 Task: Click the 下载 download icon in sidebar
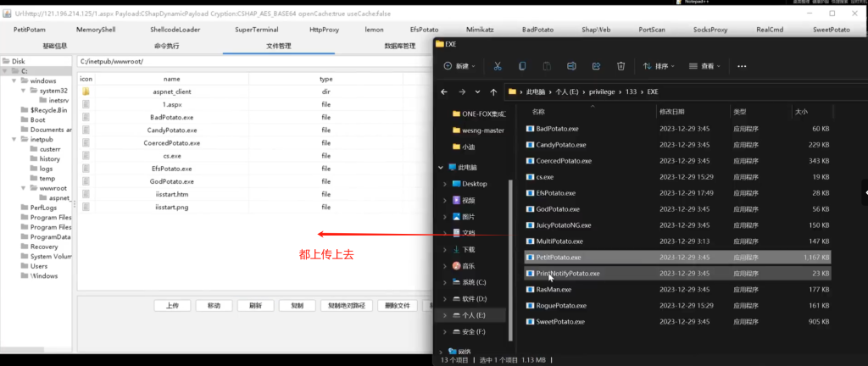457,249
